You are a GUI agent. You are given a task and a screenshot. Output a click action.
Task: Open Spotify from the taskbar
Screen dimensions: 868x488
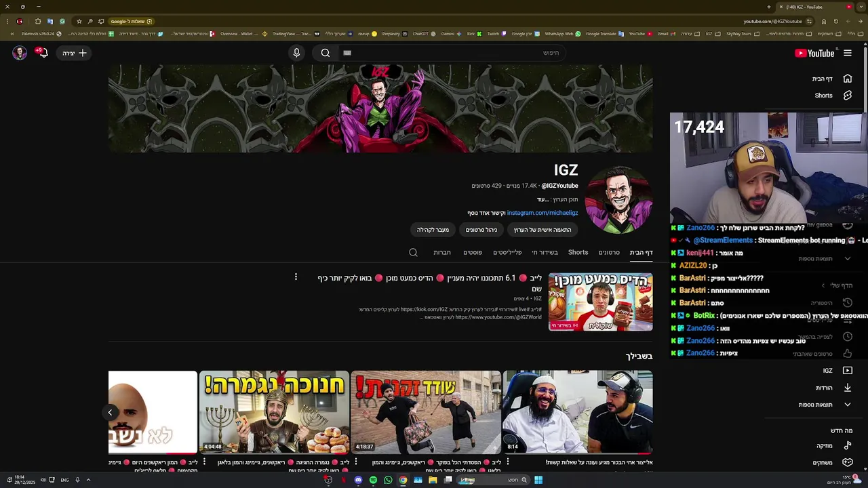(373, 480)
